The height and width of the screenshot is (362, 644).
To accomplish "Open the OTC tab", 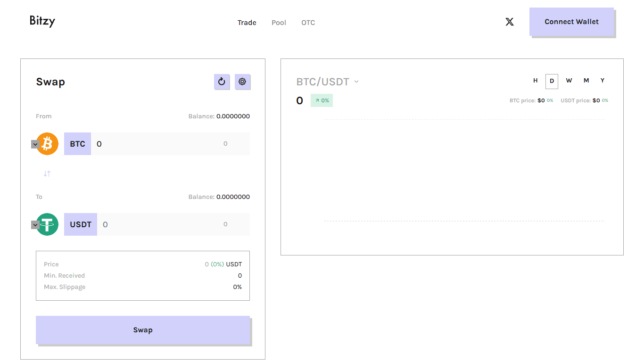I will (308, 23).
